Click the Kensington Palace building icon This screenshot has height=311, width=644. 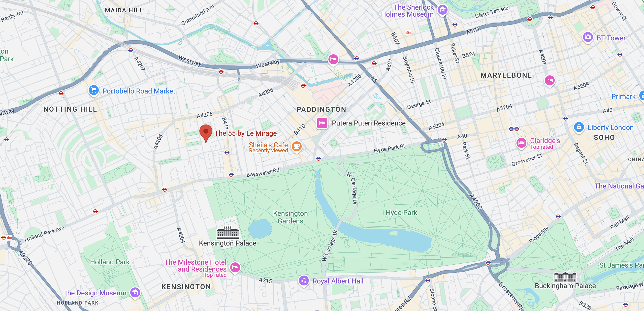(x=227, y=232)
